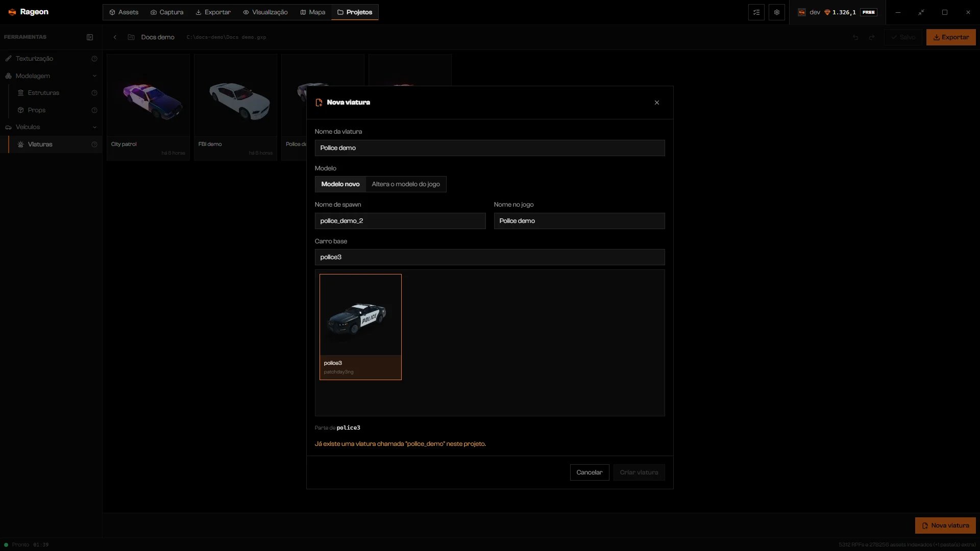Open help icon next to Estruturas
Viewport: 980px width, 551px height.
(94, 93)
